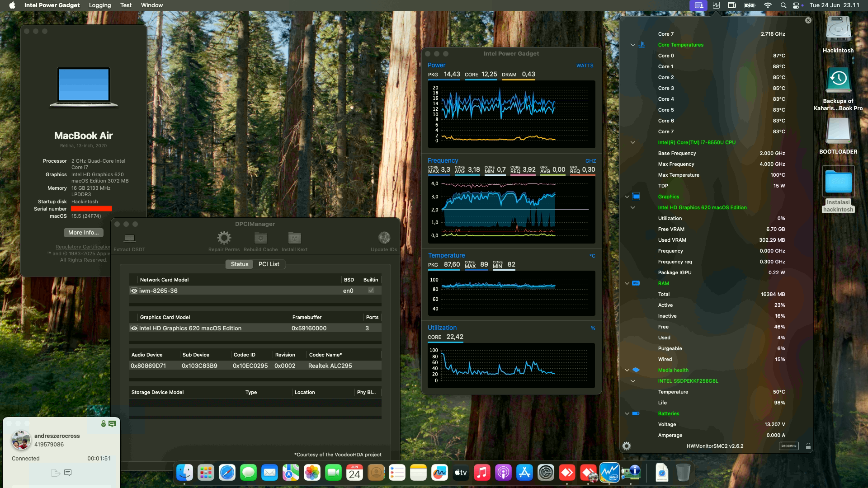Collapse the Core Temperatures section

click(x=632, y=45)
